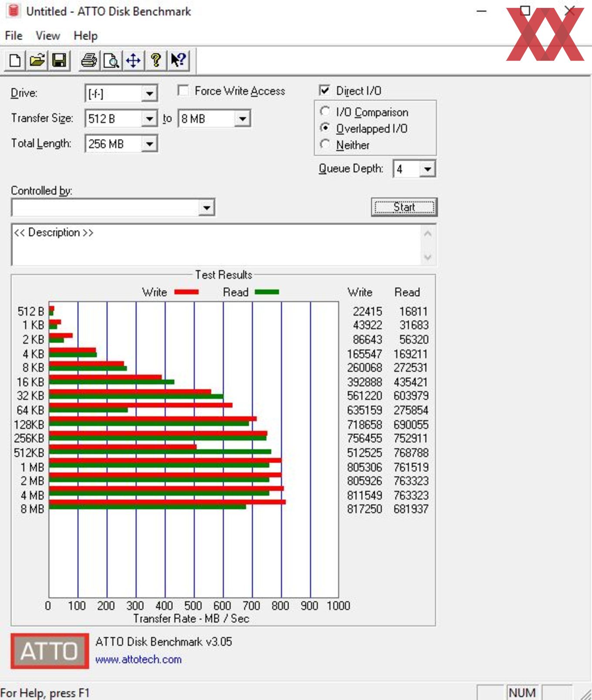
Task: Activate context help arrow-question icon
Action: click(178, 60)
